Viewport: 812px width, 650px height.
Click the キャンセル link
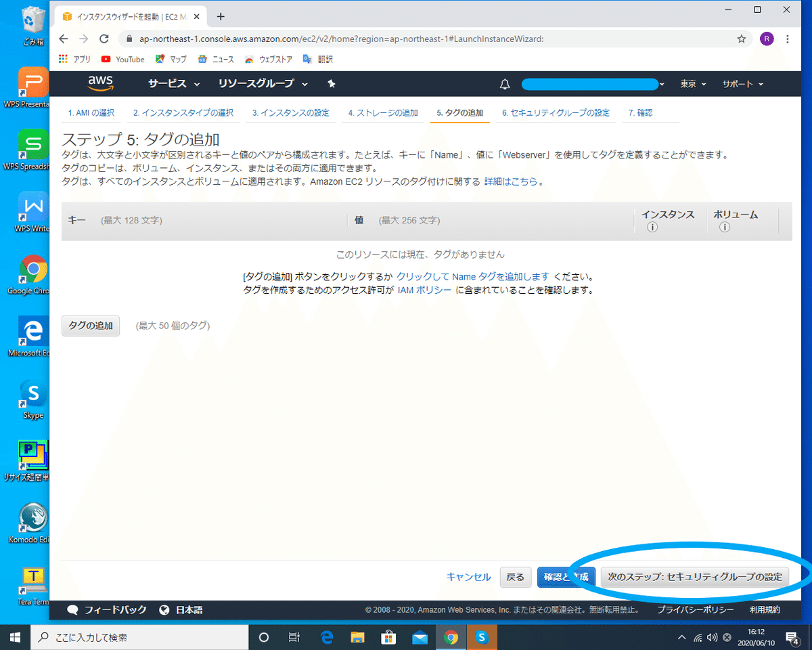tap(469, 577)
